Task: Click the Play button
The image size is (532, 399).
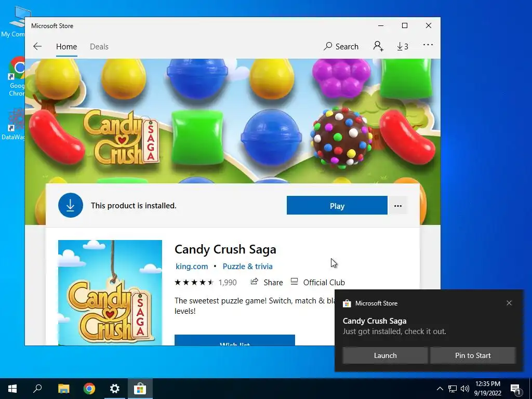Action: [x=337, y=206]
